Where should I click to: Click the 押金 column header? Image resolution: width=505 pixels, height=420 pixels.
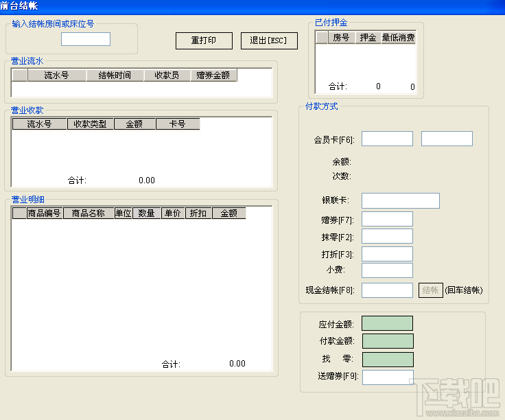pyautogui.click(x=368, y=38)
